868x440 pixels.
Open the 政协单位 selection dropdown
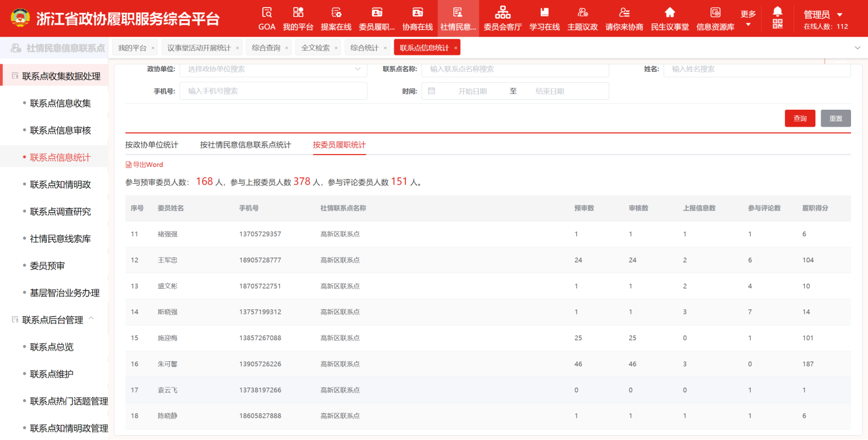tap(273, 69)
